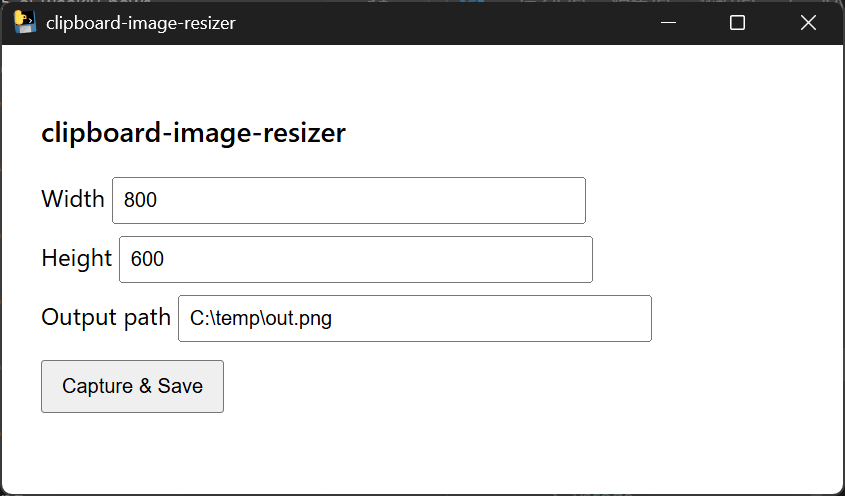Focus the Height input field
Image resolution: width=845 pixels, height=496 pixels.
(x=355, y=260)
